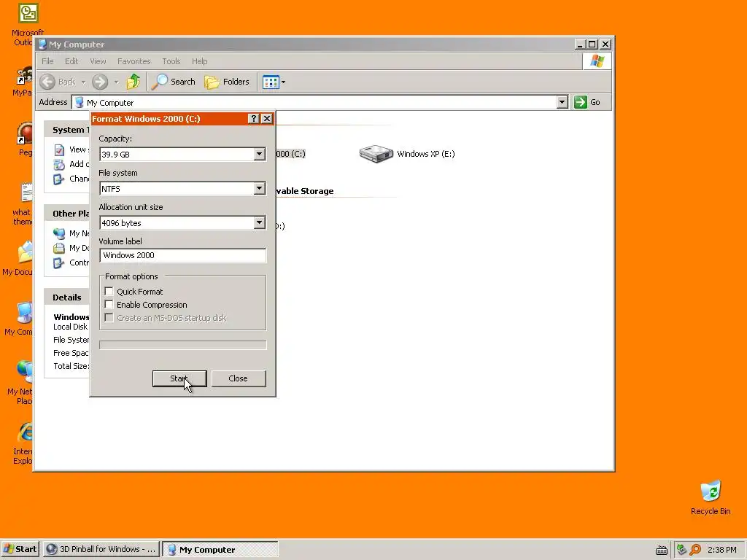
Task: Open My Documents sidebar icon
Action: [x=59, y=248]
